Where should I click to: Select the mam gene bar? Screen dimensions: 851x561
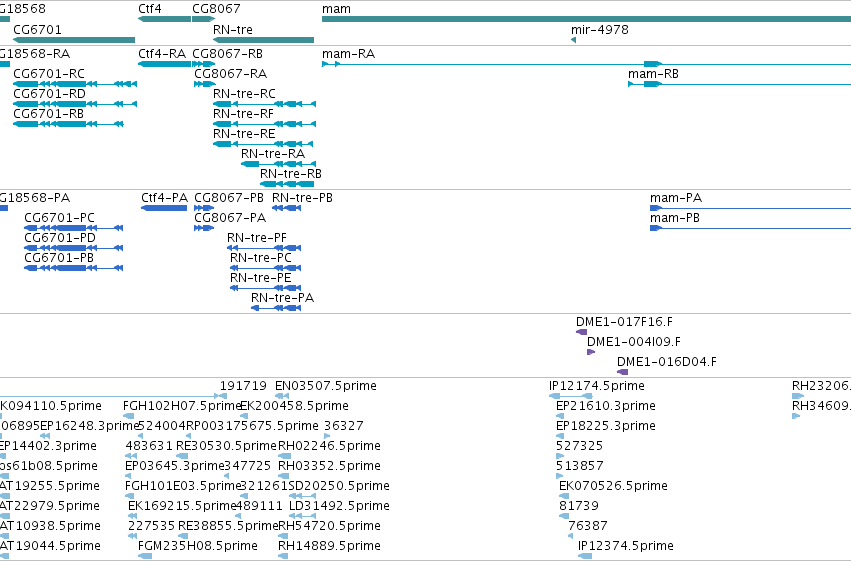[x=586, y=19]
